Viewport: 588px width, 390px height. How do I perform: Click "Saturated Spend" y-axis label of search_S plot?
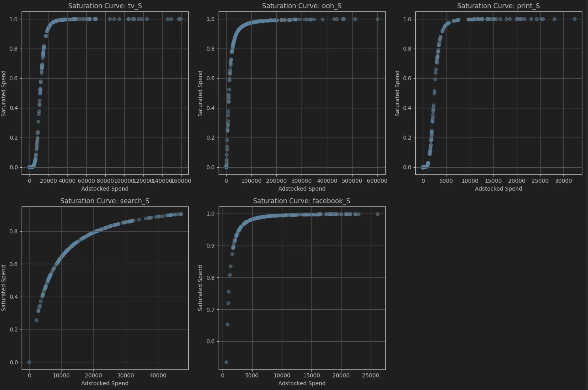click(4, 288)
